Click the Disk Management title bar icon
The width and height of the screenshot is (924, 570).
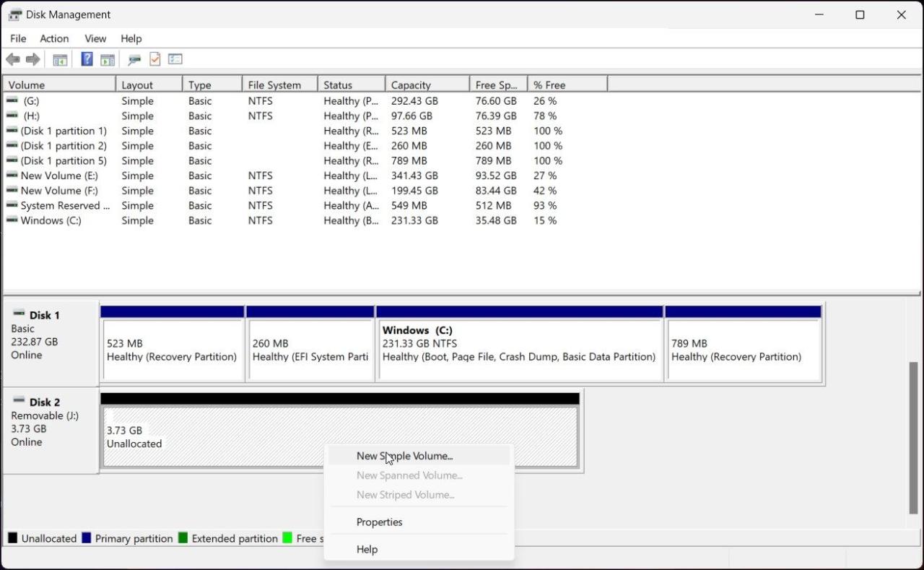[15, 14]
